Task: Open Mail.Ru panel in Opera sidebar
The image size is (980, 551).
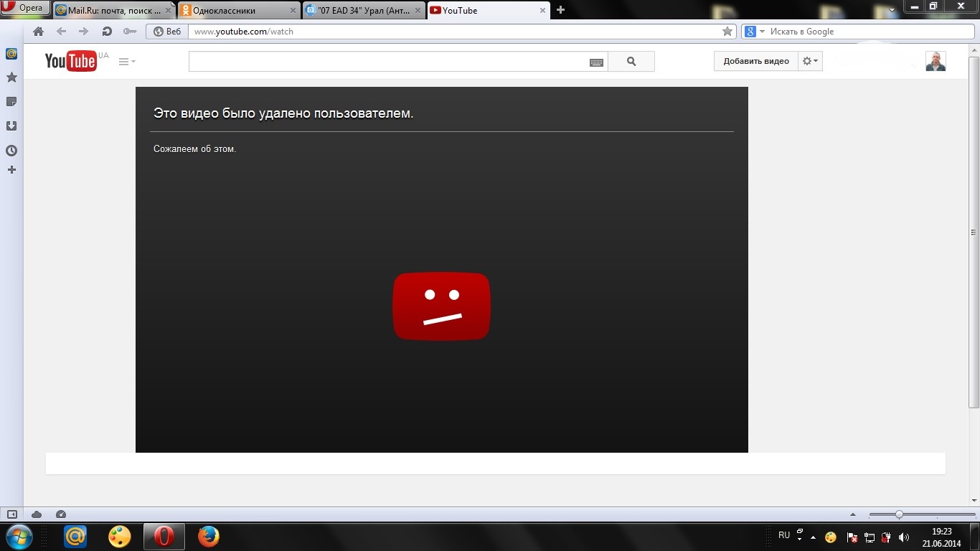Action: tap(11, 54)
